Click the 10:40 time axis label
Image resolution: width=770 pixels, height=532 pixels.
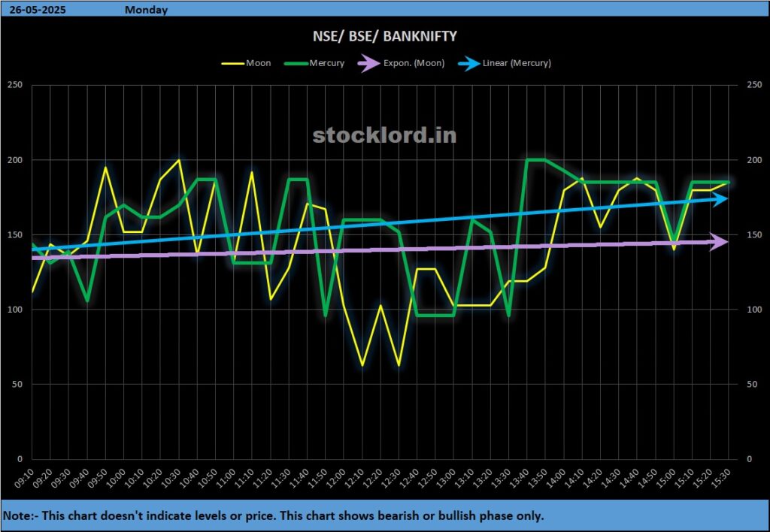189,478
